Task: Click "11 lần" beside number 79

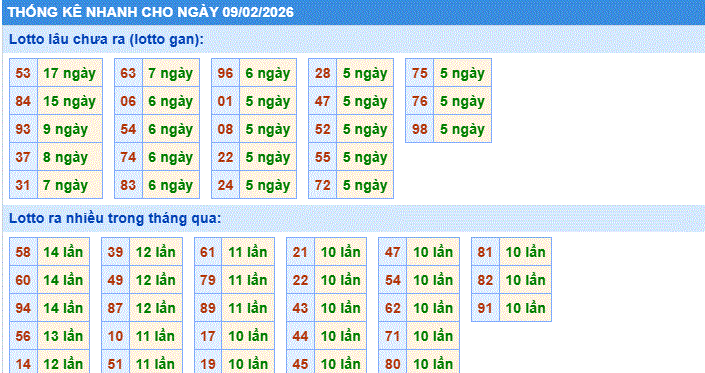Action: [248, 280]
